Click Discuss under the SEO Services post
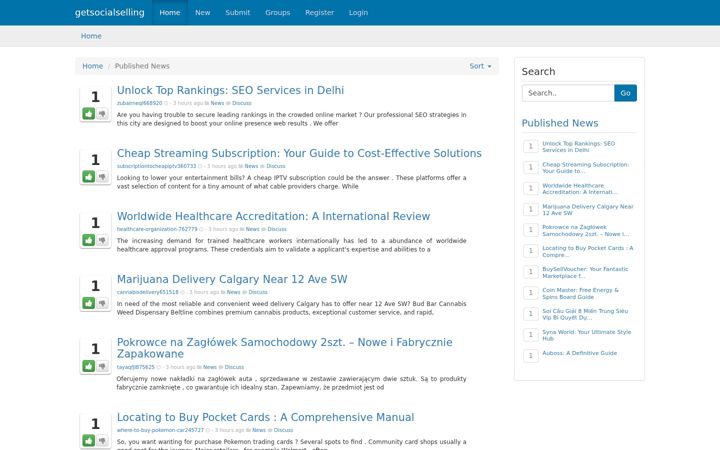720x450 pixels. click(242, 103)
